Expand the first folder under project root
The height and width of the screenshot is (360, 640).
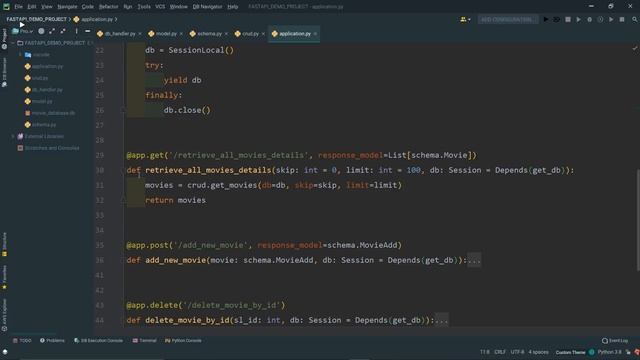(x=20, y=55)
